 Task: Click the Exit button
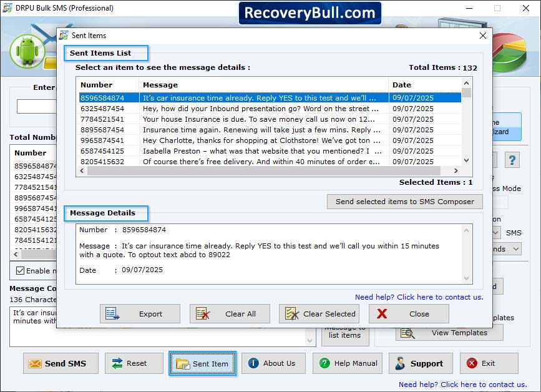coord(489,363)
